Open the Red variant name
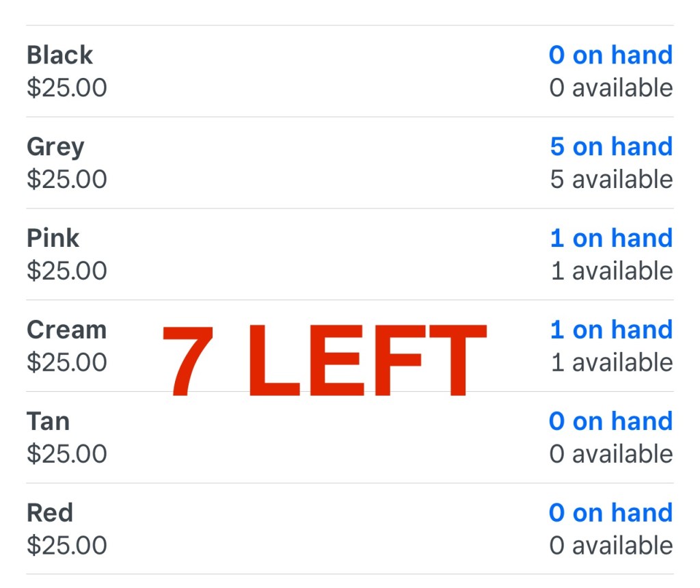 (x=49, y=513)
